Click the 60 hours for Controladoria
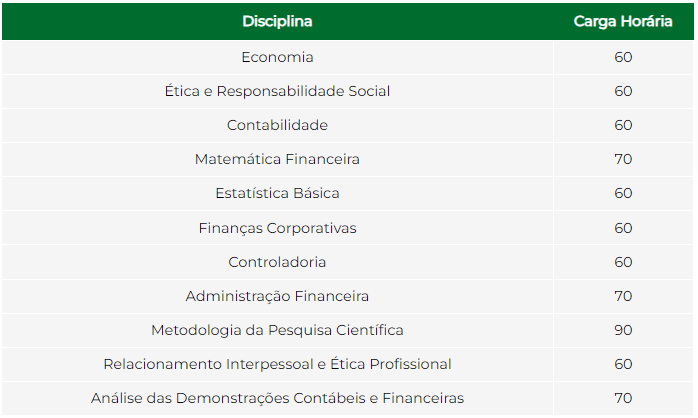 pyautogui.click(x=623, y=262)
